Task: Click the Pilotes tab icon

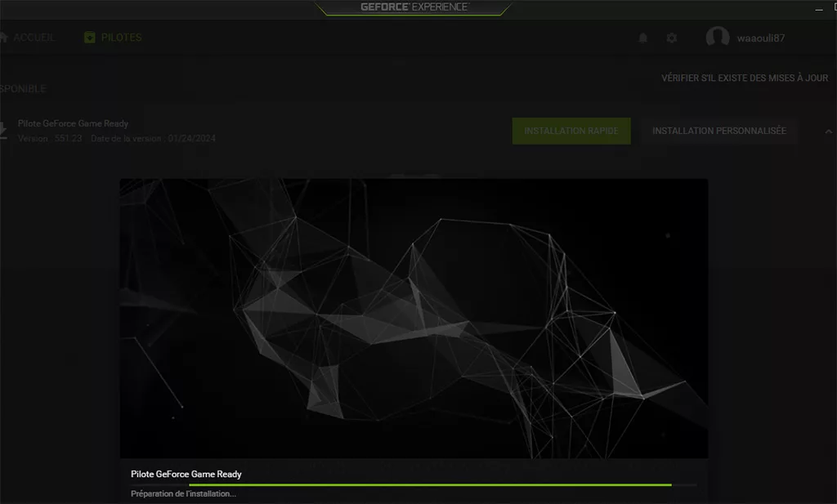Action: [90, 38]
